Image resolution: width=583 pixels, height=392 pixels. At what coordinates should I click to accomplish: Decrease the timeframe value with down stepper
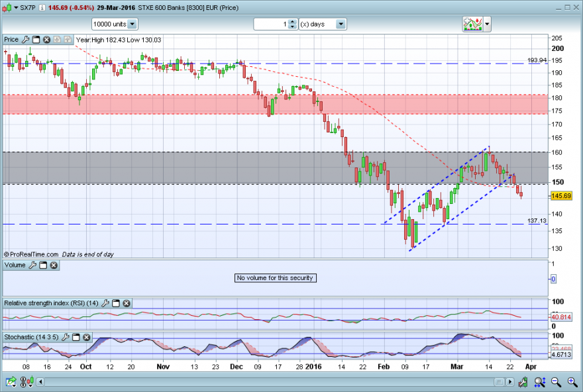click(x=293, y=26)
